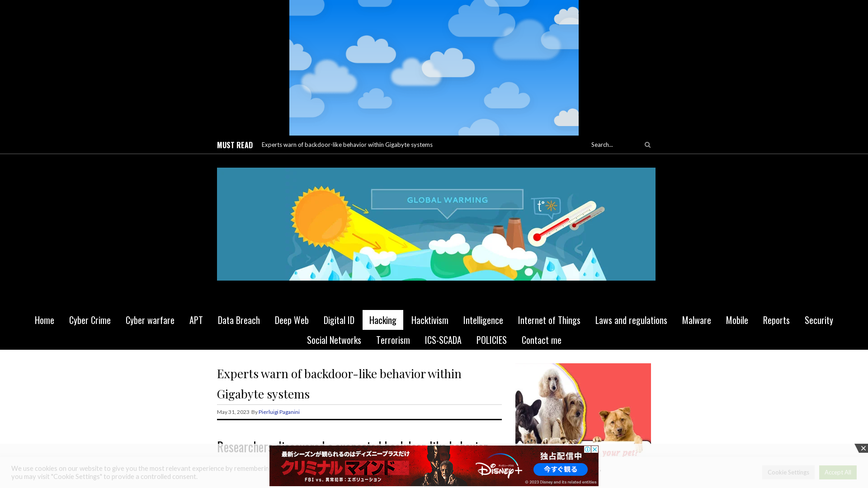Select the Intelligence navigation tab

tap(483, 320)
